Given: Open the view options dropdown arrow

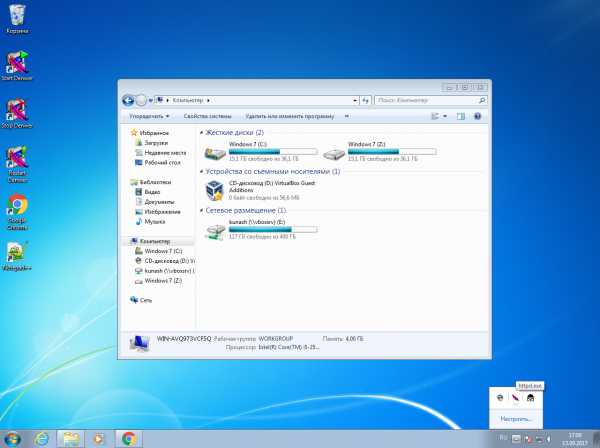Looking at the screenshot, I should pos(445,116).
